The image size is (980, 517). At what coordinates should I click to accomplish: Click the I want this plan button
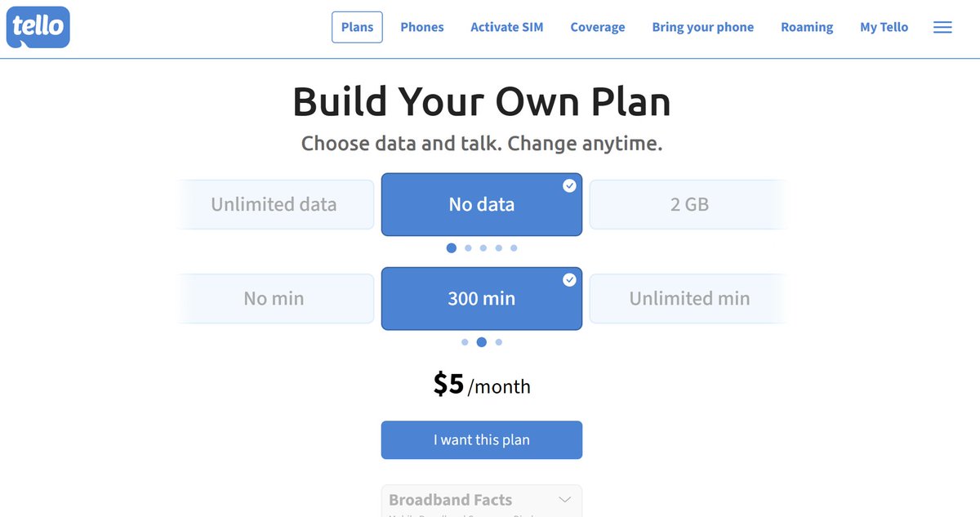(x=482, y=439)
